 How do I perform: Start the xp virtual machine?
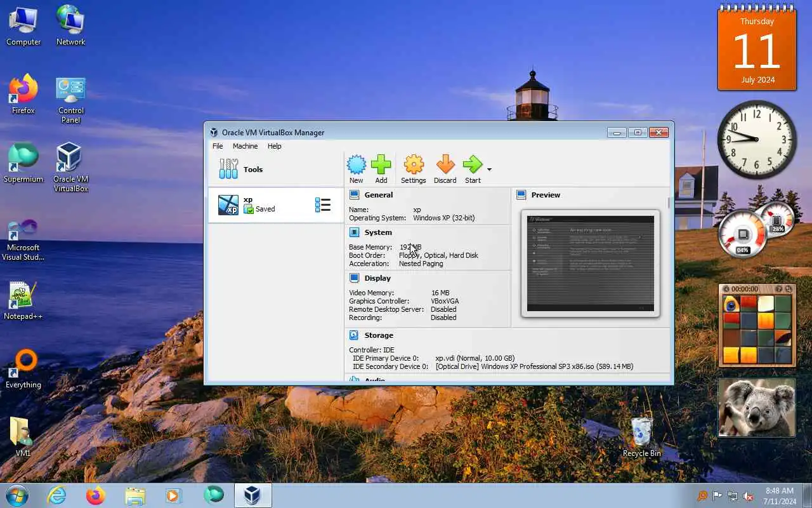point(473,169)
